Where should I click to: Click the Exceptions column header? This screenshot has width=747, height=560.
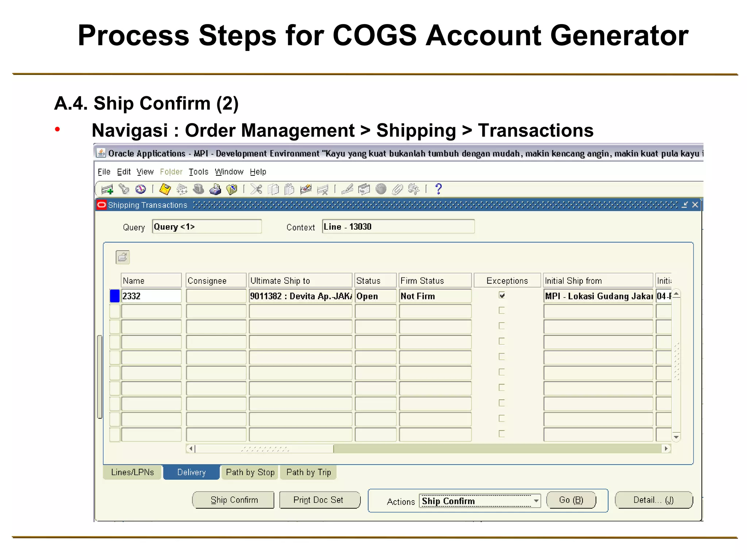tap(507, 280)
